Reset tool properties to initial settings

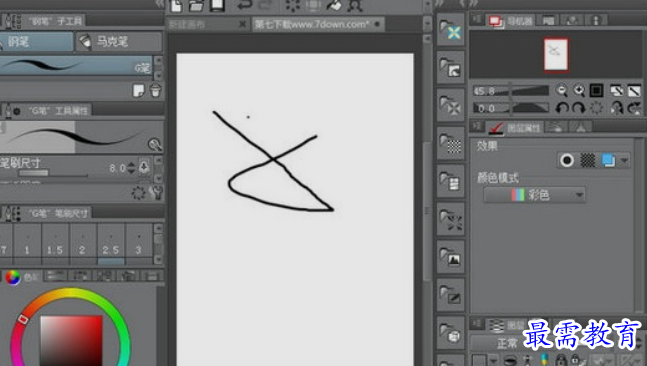pos(139,193)
